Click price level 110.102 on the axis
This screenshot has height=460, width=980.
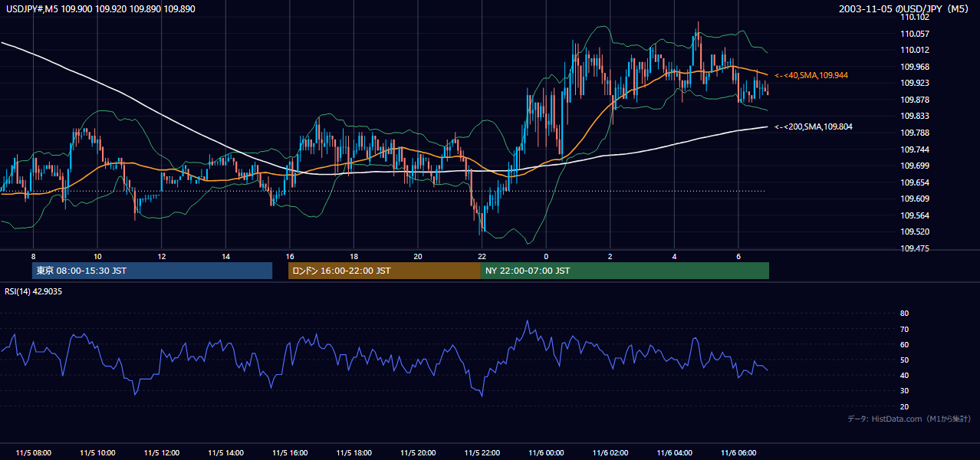(915, 17)
